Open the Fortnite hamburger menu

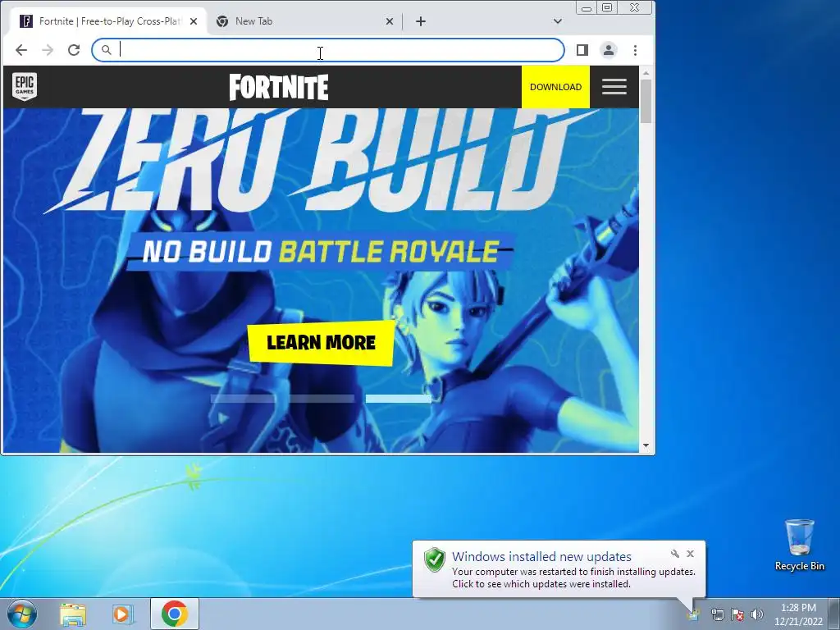coord(614,87)
